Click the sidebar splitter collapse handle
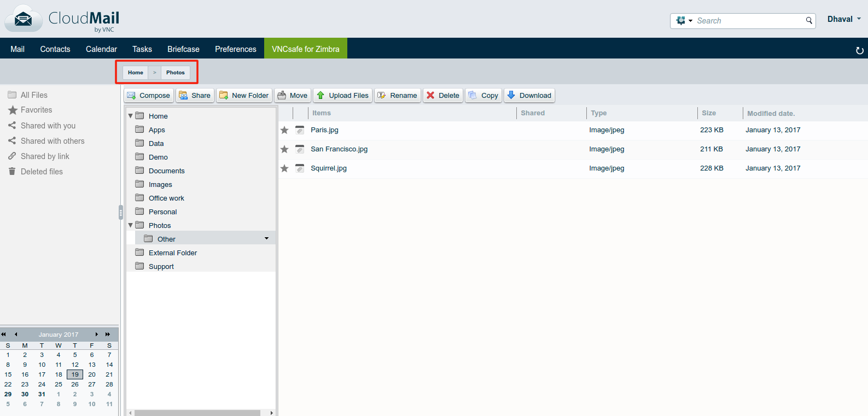868x416 pixels. [x=120, y=212]
